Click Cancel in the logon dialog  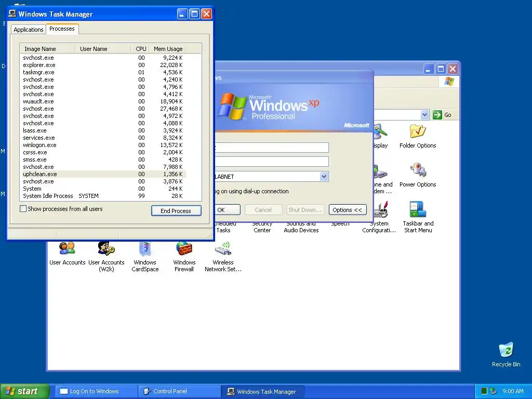pos(263,210)
